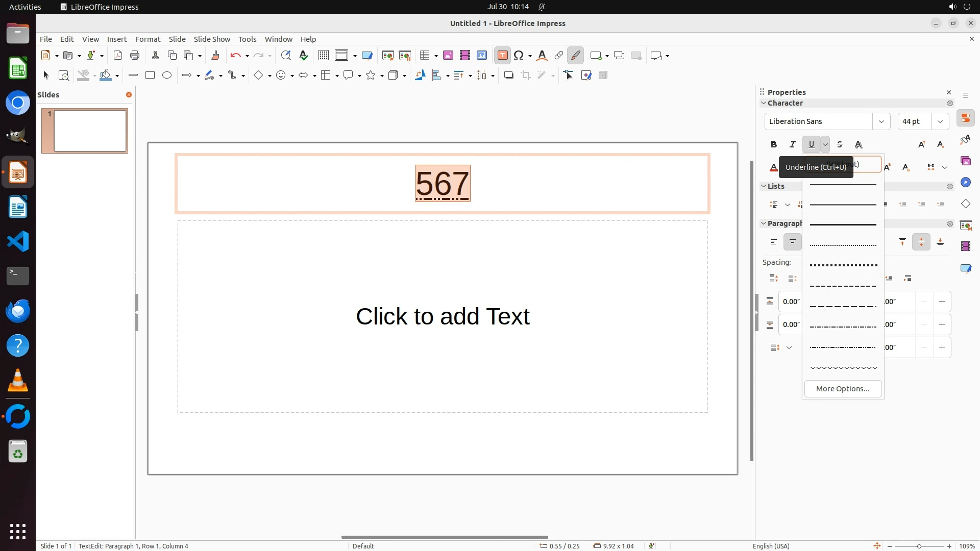
Task: Open the font size dropdown arrow
Action: tap(940, 121)
